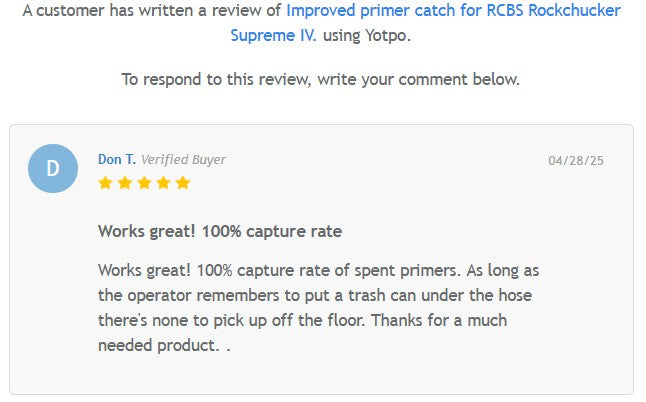Click 'needed product.' at the review's end
Viewport: 646px width, 402px height.
point(158,345)
